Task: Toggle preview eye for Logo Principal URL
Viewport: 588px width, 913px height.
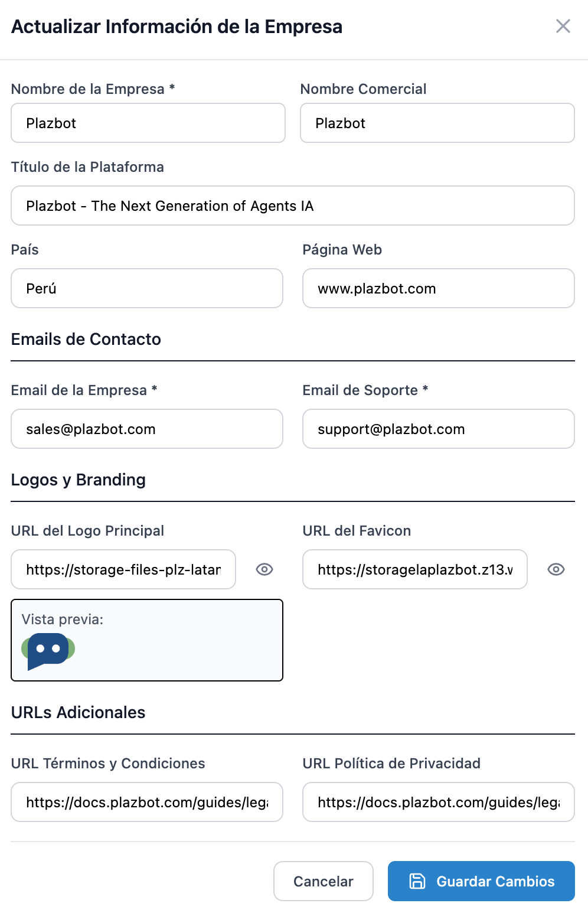Action: click(x=264, y=569)
